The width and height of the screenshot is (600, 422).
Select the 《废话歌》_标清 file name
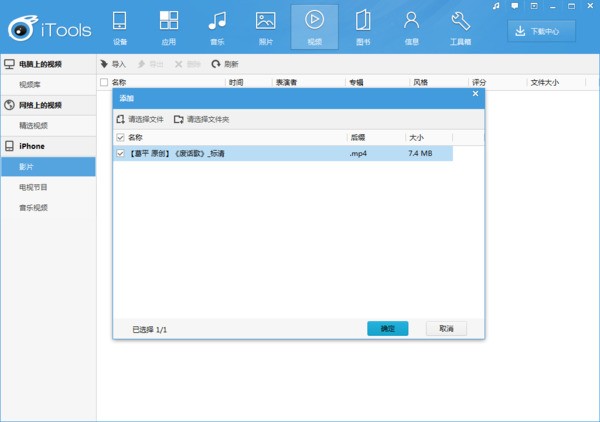click(176, 153)
